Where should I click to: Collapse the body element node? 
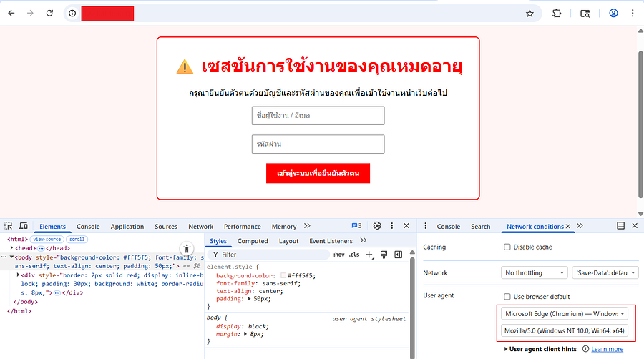(11, 257)
